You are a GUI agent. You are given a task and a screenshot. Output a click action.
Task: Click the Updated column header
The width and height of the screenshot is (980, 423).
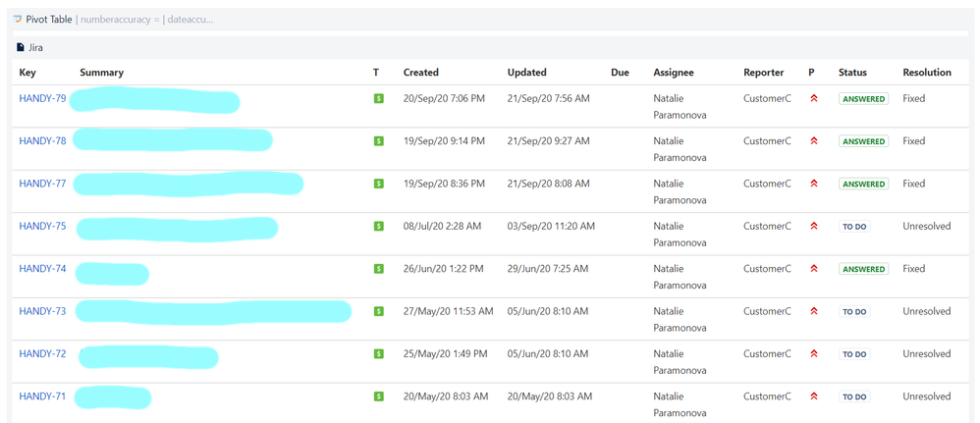coord(527,73)
